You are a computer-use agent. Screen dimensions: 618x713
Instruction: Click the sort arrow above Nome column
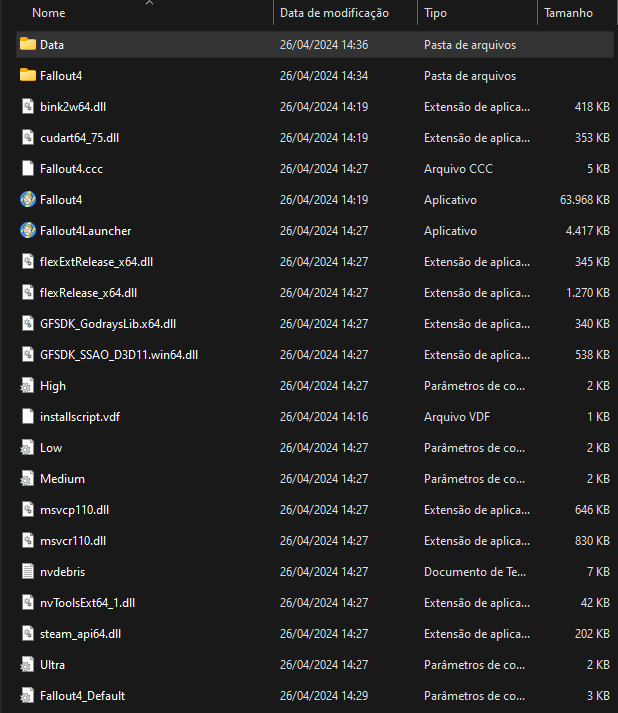click(150, 3)
